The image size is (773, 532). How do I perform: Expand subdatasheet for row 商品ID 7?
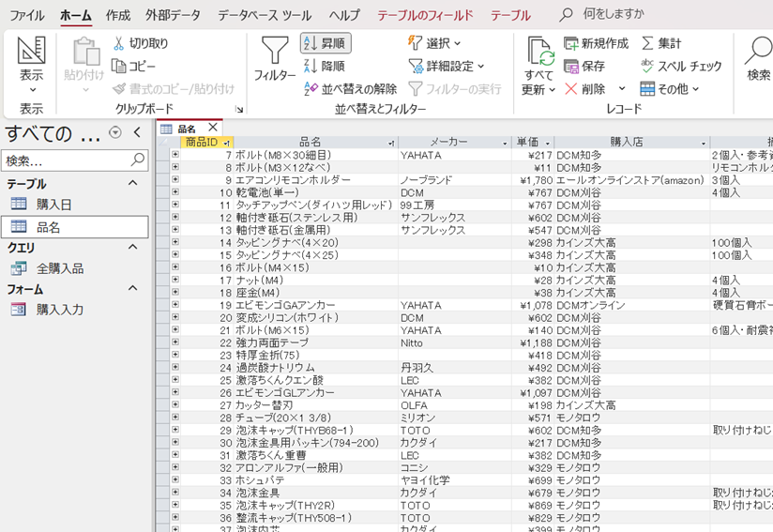point(174,155)
